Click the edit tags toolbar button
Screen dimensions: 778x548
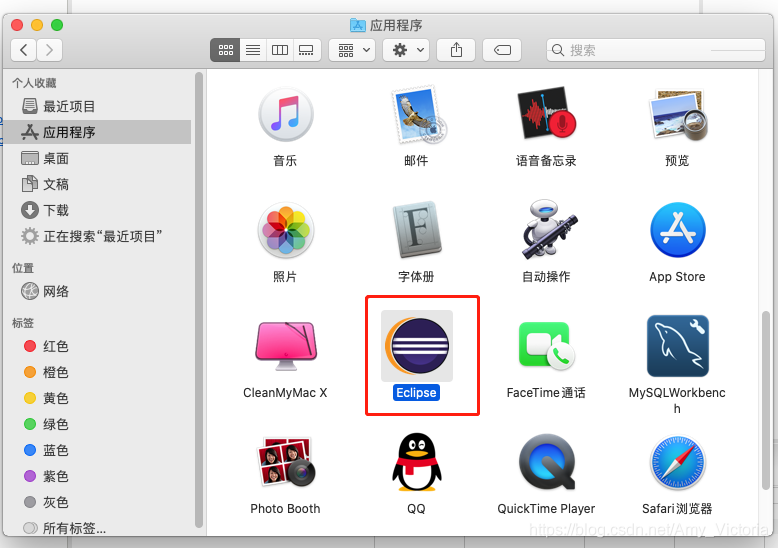[502, 50]
